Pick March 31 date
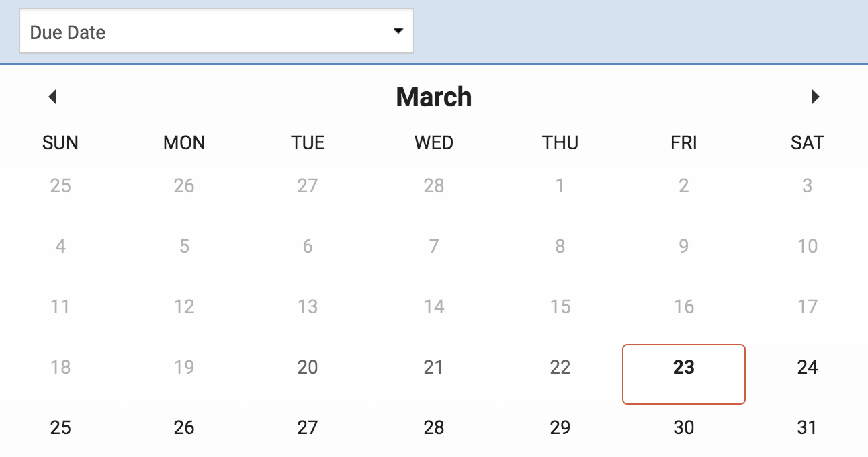 pos(808,427)
